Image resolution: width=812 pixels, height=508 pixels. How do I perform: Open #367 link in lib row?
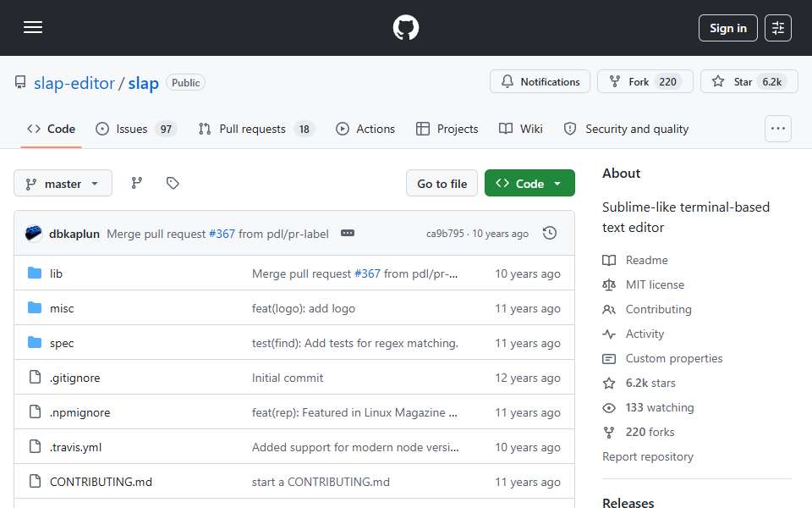point(367,273)
